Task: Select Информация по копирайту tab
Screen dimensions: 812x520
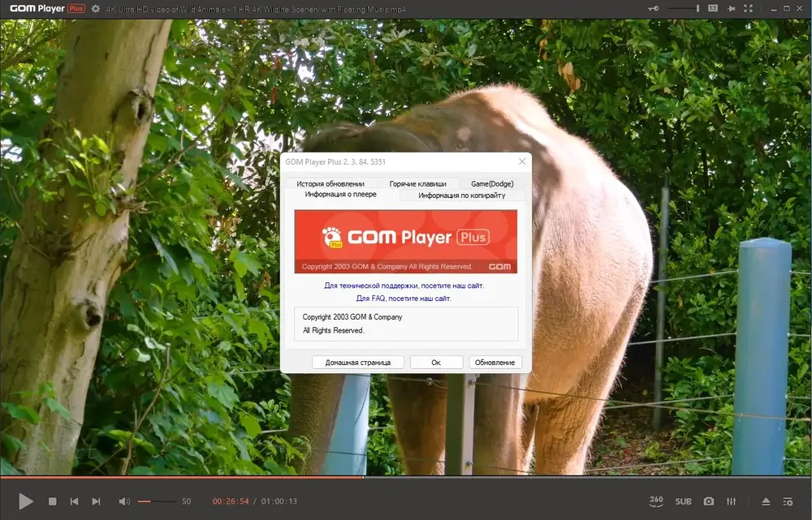Action: (462, 195)
